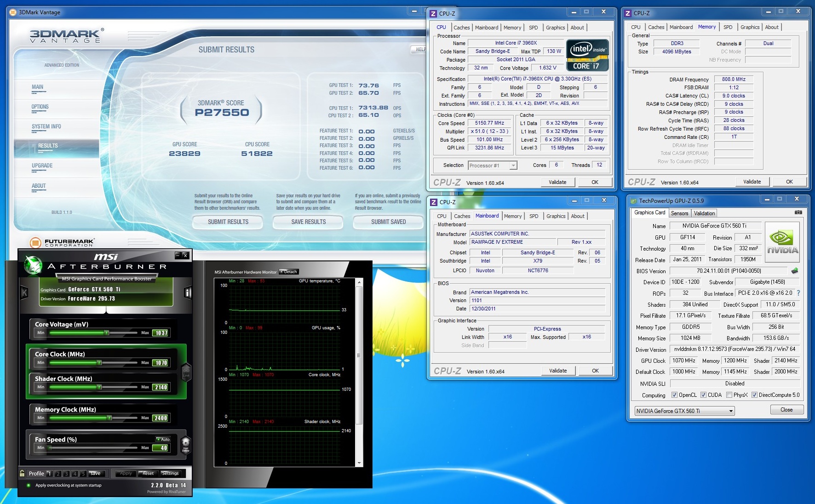The height and width of the screenshot is (504, 815).
Task: Open the Processor #1 selection dropdown
Action: [x=493, y=166]
